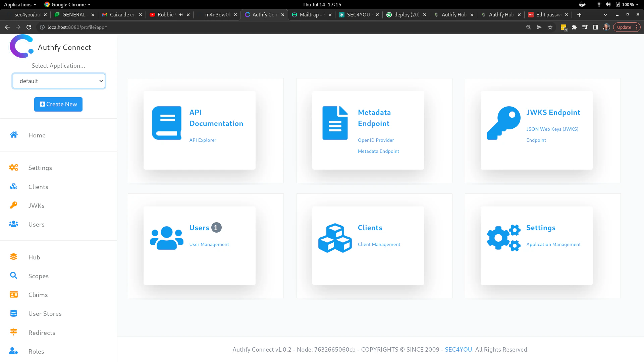This screenshot has width=644, height=362.
Task: Open the Settings gear icon in sidebar
Action: (x=13, y=167)
